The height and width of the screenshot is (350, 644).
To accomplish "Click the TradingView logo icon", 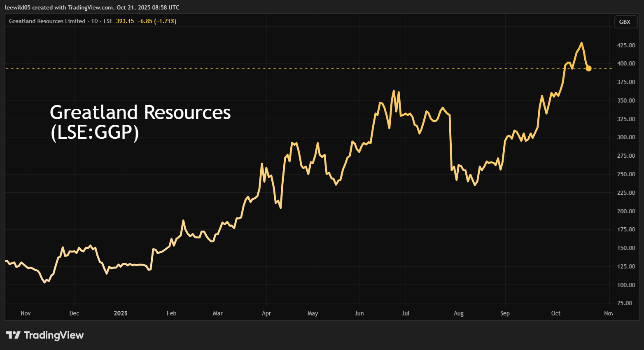I will click(x=13, y=335).
